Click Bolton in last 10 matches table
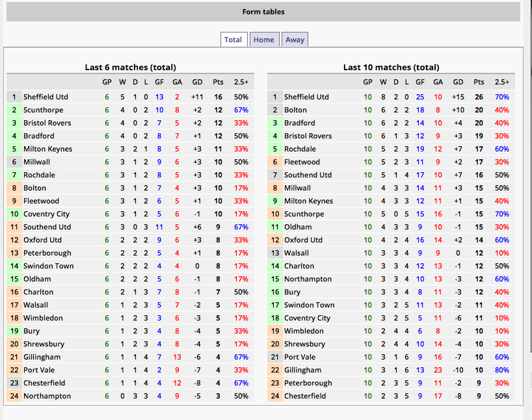 point(295,110)
